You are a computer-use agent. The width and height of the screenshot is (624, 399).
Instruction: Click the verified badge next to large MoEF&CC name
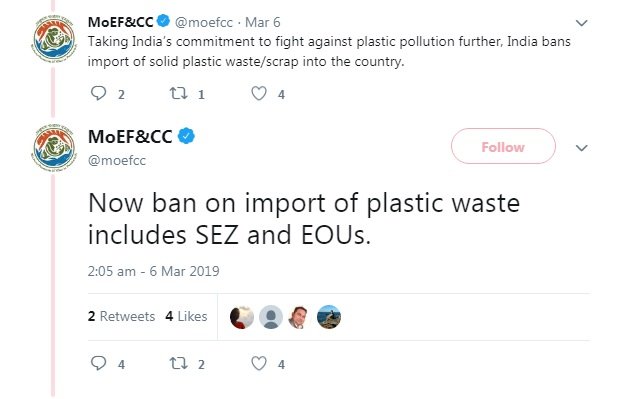tap(186, 136)
